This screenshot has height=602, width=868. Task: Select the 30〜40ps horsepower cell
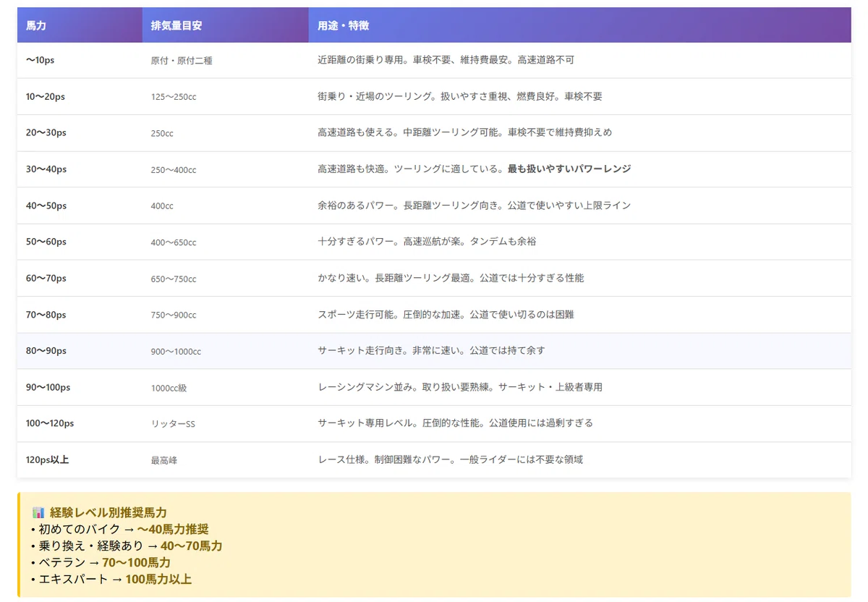(80, 169)
